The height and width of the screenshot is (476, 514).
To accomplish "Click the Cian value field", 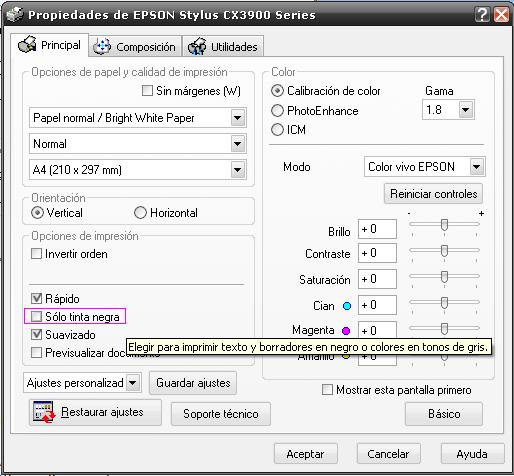I will 377,305.
